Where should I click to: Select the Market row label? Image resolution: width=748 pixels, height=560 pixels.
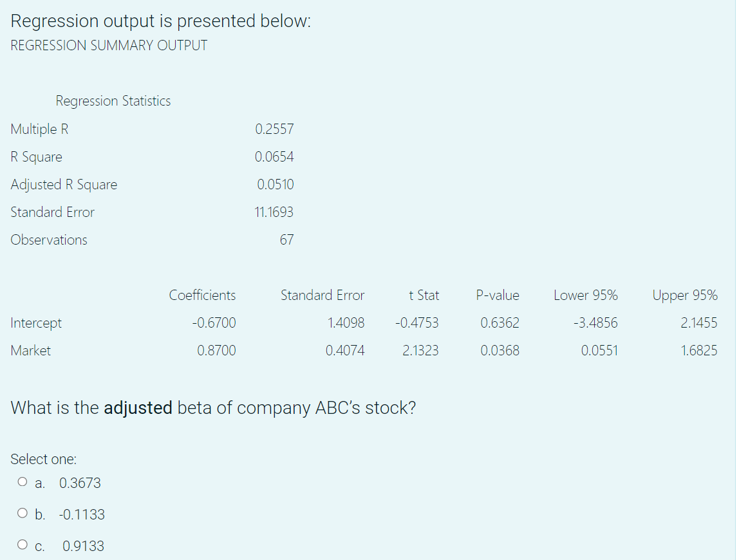[x=30, y=350]
